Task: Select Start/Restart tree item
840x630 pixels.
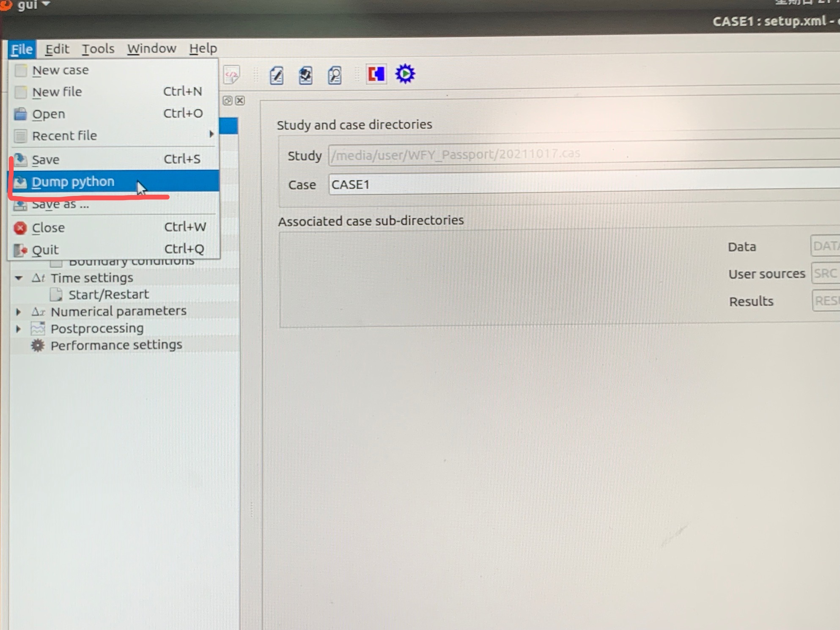Action: coord(108,294)
